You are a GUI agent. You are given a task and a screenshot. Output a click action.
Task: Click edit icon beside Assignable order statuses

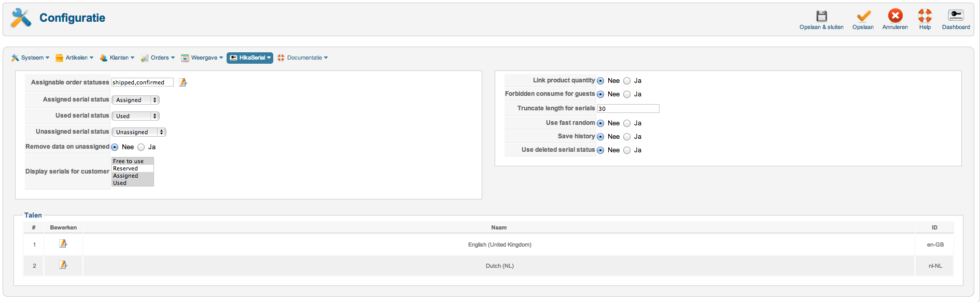pos(183,82)
